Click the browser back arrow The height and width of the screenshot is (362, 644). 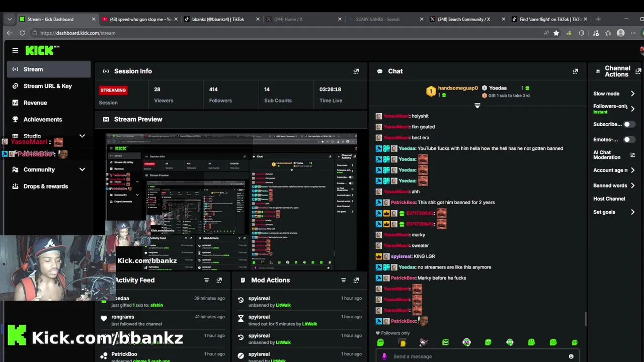[10, 33]
